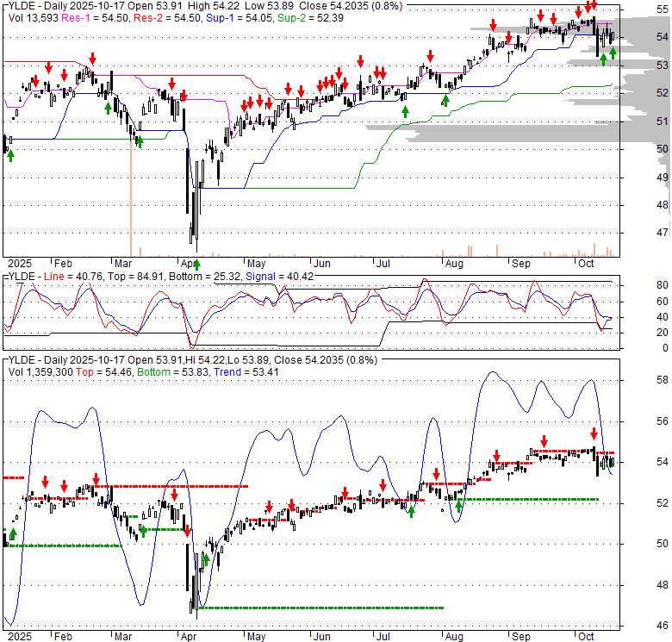Click the Res-2 = 54.50 legend label

(x=167, y=18)
